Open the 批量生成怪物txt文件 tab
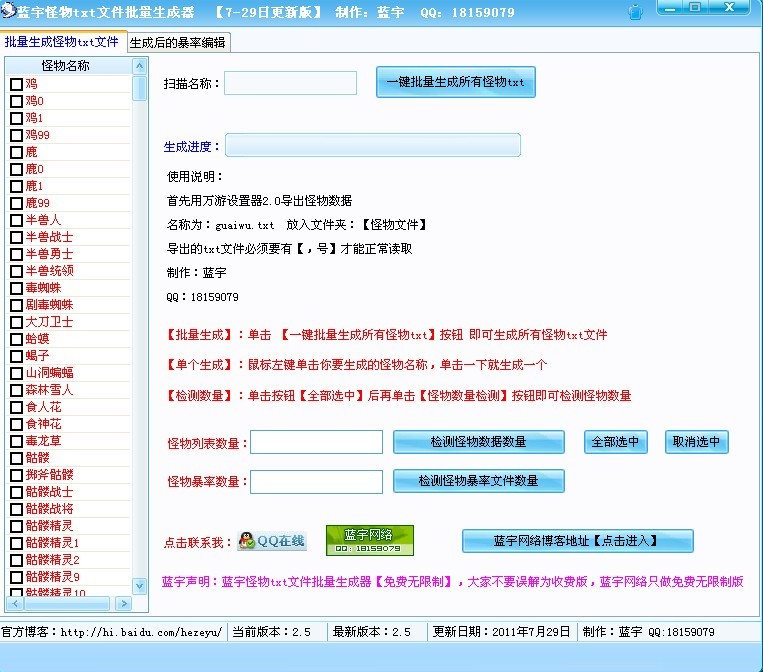This screenshot has width=763, height=672. pos(62,42)
